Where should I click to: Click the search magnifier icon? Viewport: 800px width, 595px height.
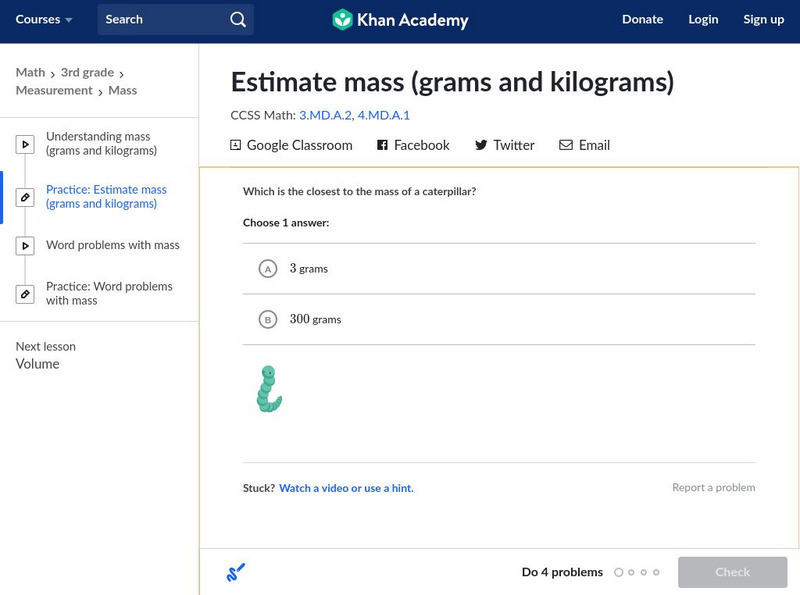[237, 20]
